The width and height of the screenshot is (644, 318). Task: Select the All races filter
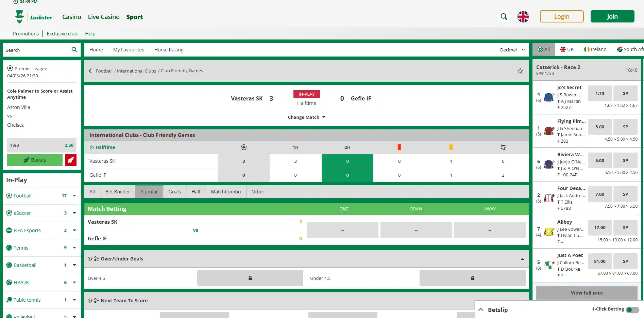543,49
